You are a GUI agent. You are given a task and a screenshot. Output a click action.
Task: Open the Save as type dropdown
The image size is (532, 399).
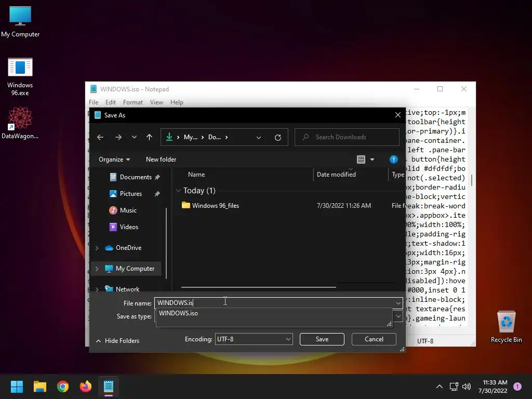tap(398, 316)
